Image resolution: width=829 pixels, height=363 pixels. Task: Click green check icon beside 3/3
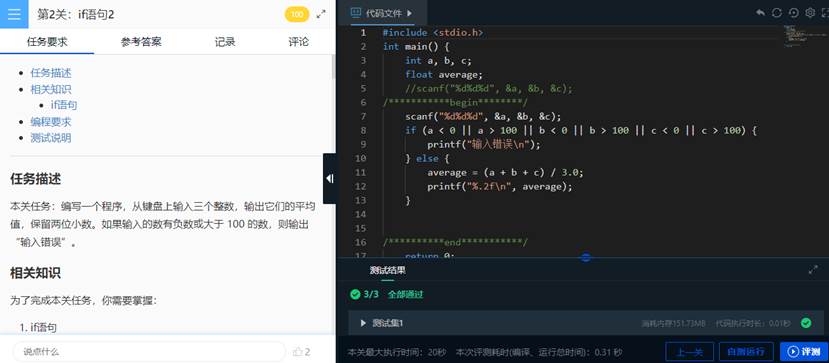coord(355,294)
